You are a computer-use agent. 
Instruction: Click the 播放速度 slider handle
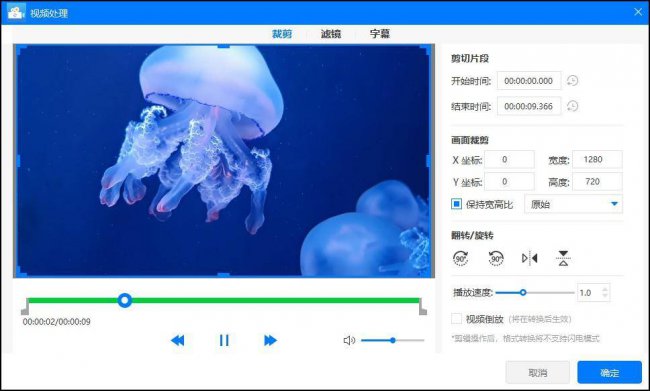point(523,293)
